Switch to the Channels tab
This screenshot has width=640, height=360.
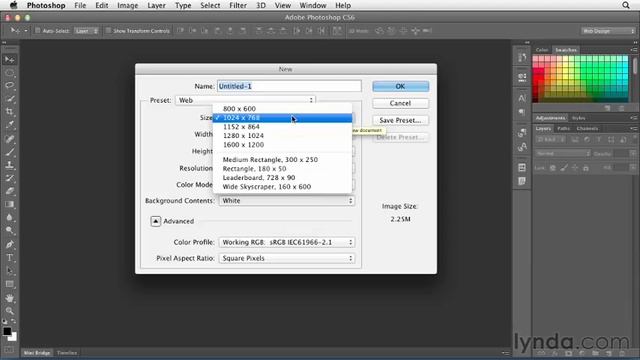tap(587, 129)
